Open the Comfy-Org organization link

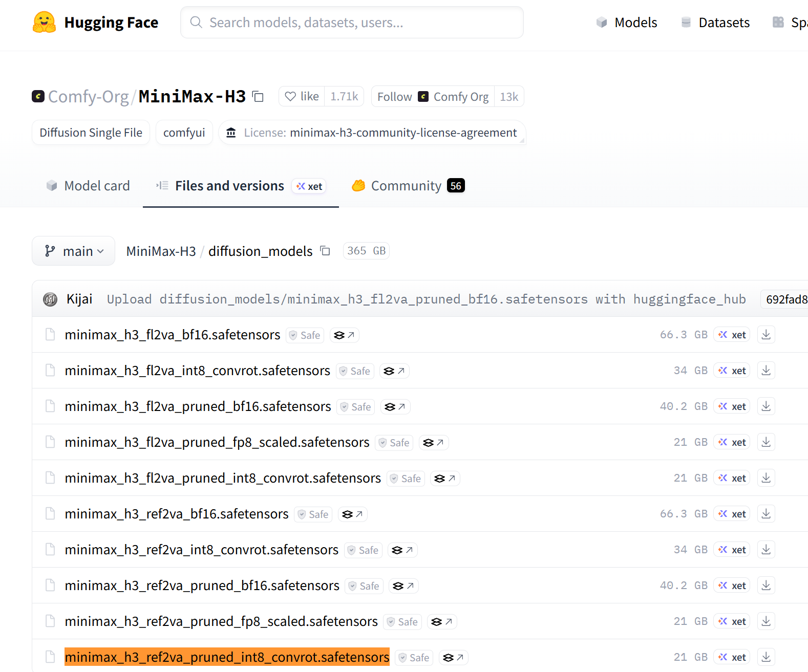(89, 96)
